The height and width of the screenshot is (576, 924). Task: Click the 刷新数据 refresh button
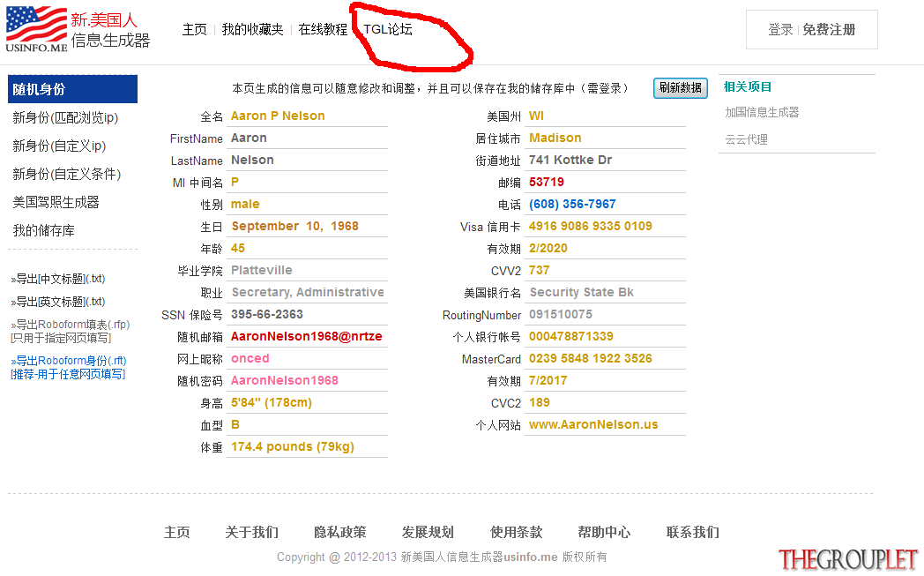680,88
